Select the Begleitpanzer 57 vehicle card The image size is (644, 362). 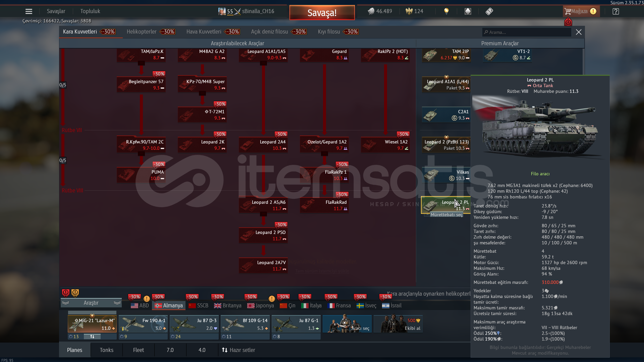coord(141,84)
